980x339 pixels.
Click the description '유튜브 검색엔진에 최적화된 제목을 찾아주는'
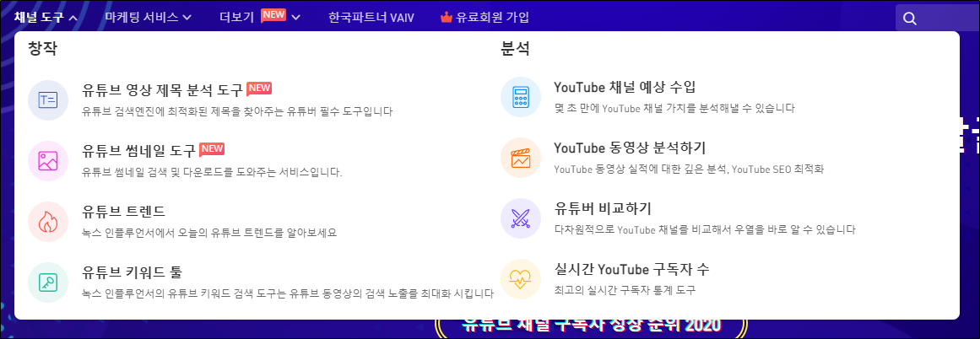click(x=183, y=112)
